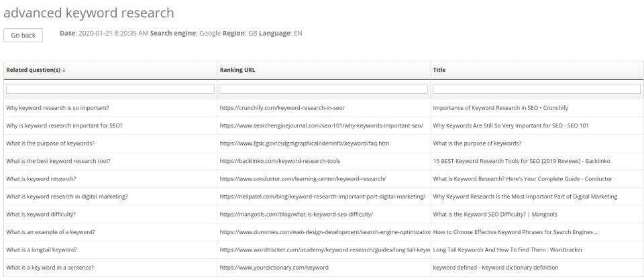Focus the Title column filter field

(x=537, y=89)
